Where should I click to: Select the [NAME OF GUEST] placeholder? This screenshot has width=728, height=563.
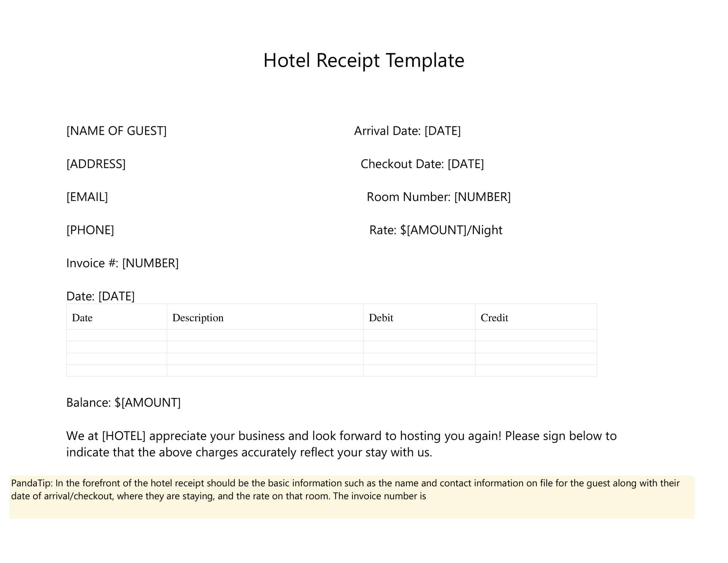pos(116,131)
